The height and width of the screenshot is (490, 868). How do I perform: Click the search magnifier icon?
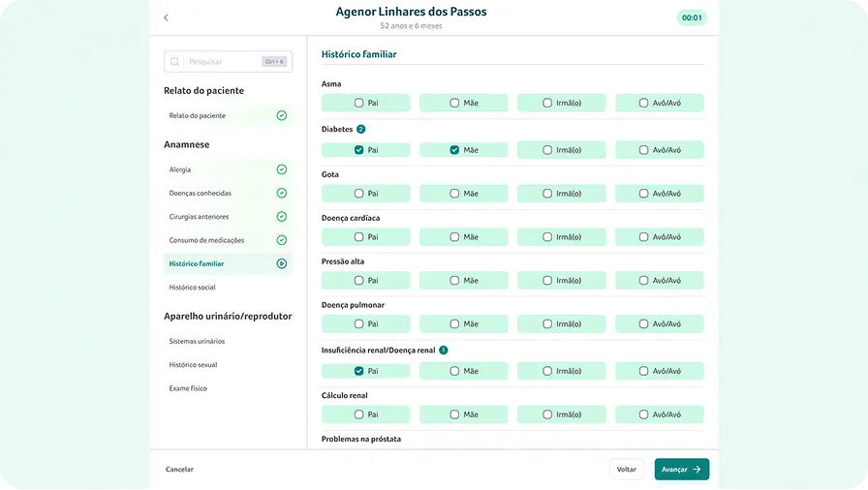[175, 62]
